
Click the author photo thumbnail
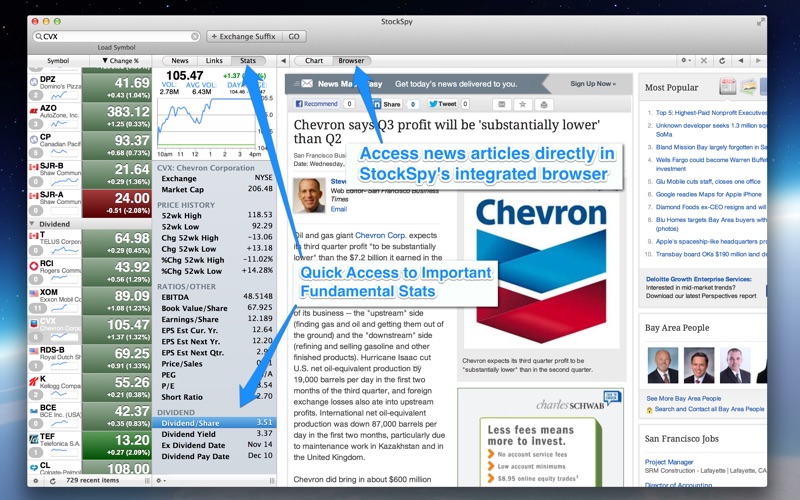click(x=309, y=195)
